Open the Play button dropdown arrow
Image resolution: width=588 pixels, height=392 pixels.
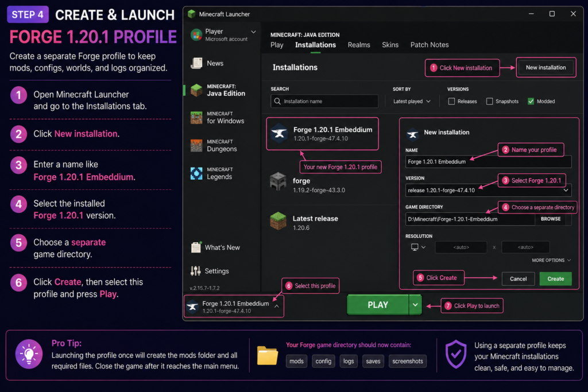415,305
